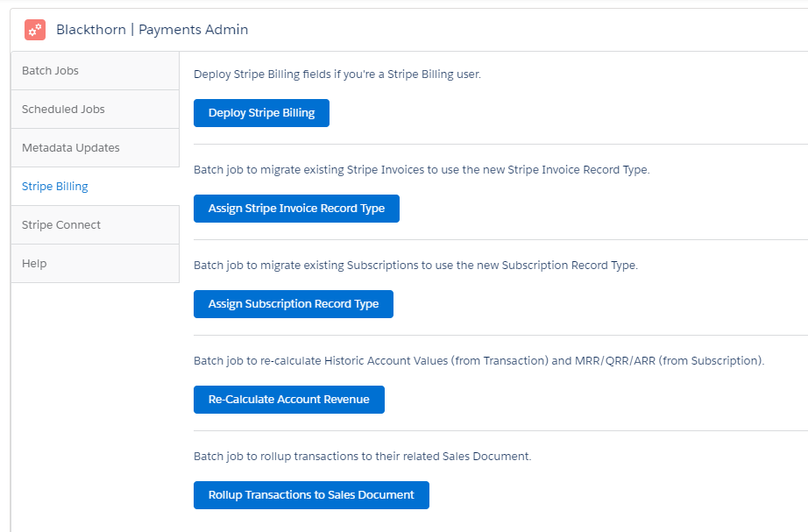Select the Stripe Billing tab

(x=96, y=186)
